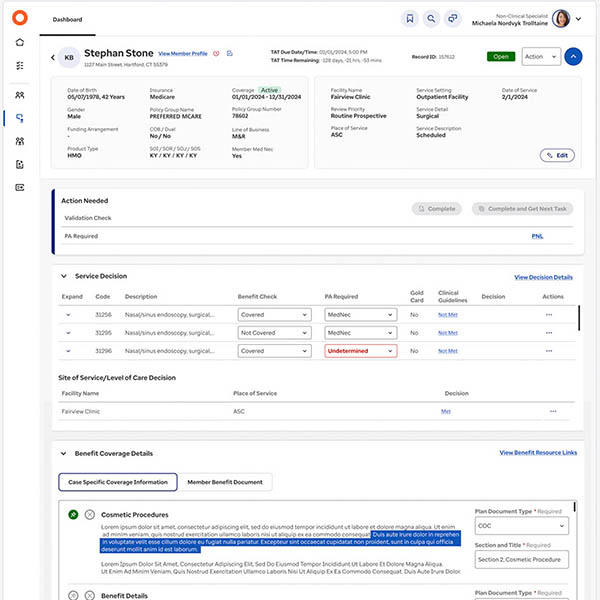Screen dimensions: 600x600
Task: Open the Not Covered Benefit Check dropdown
Action: coord(273,333)
